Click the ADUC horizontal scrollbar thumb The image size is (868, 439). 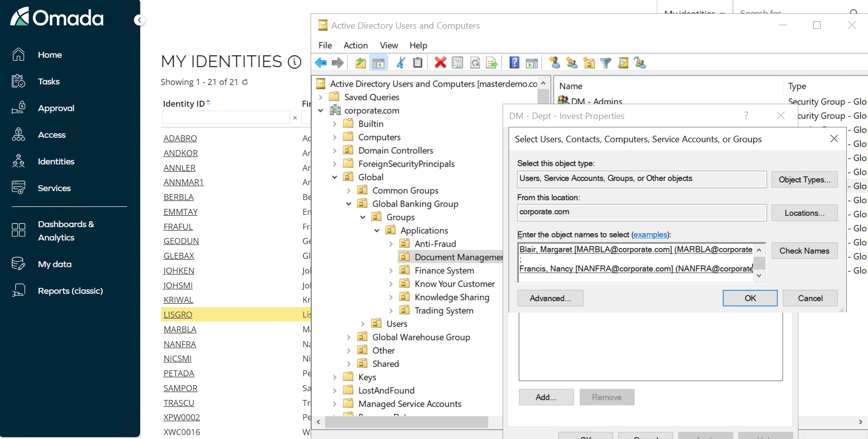(406, 422)
